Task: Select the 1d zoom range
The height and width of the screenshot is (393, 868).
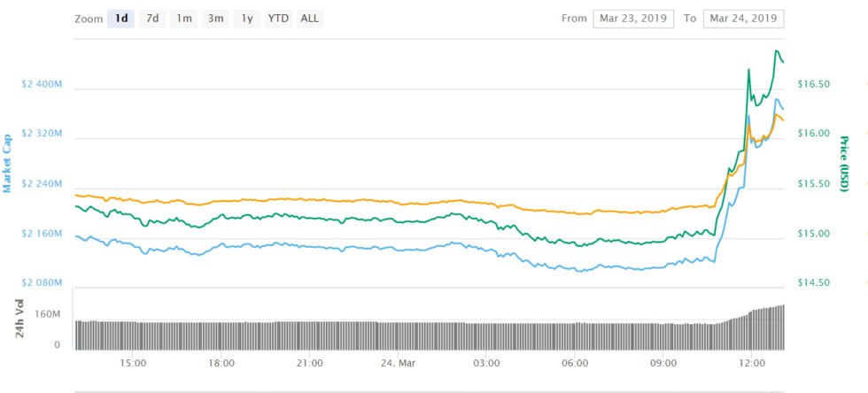Action: pos(120,19)
